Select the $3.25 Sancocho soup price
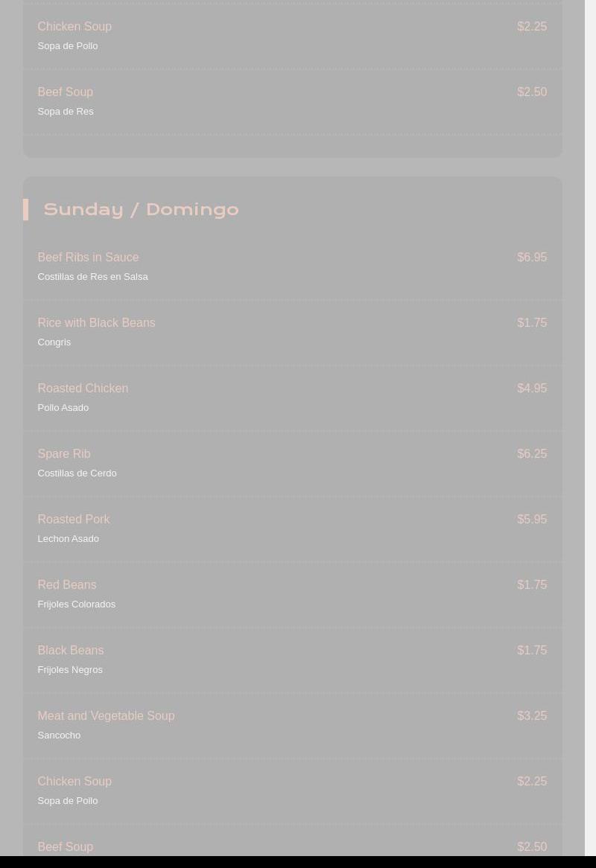Viewport: 596px width, 868px height. click(x=532, y=716)
